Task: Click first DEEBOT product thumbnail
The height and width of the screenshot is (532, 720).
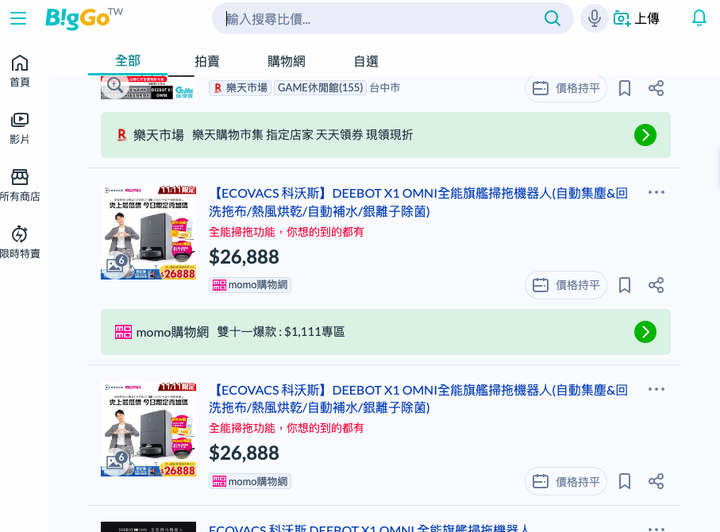Action: tap(148, 232)
